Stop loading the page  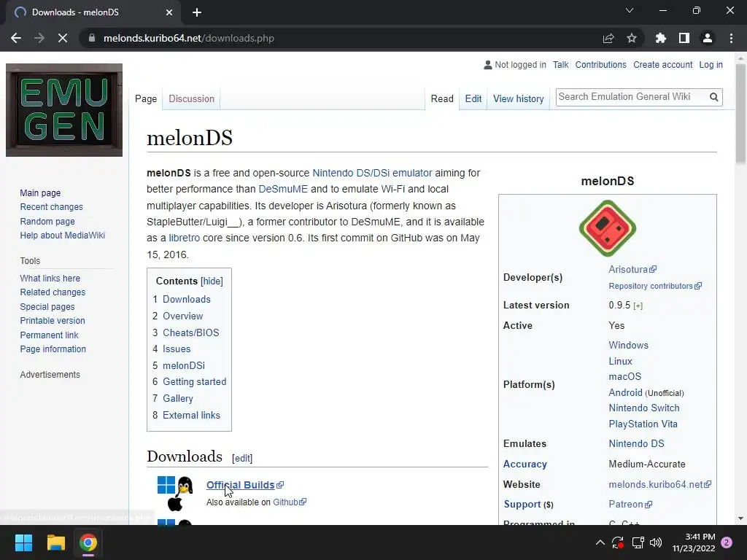63,38
